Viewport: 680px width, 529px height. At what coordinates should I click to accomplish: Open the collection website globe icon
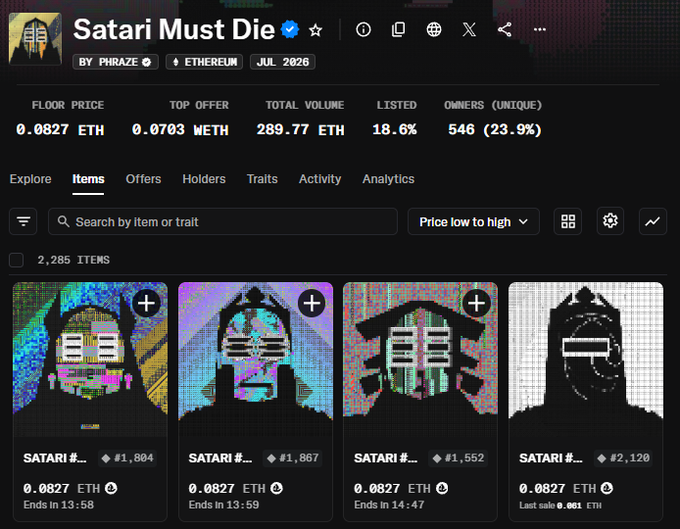(434, 29)
